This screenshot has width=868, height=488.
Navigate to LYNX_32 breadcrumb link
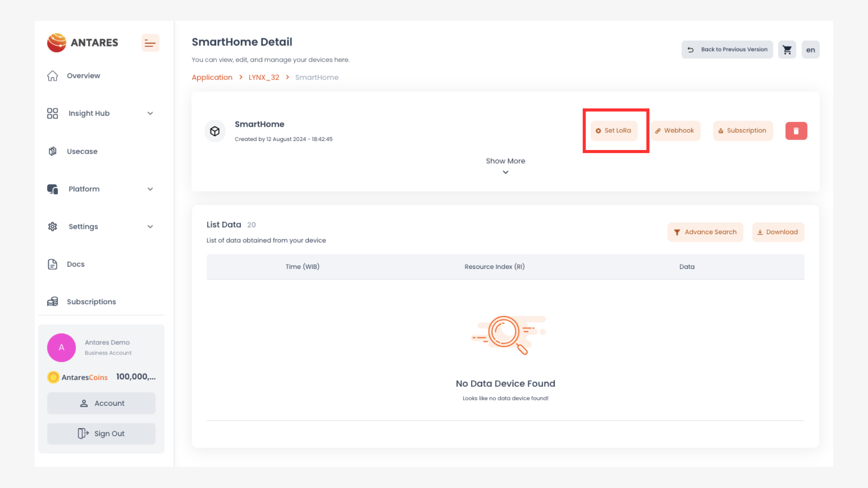264,77
